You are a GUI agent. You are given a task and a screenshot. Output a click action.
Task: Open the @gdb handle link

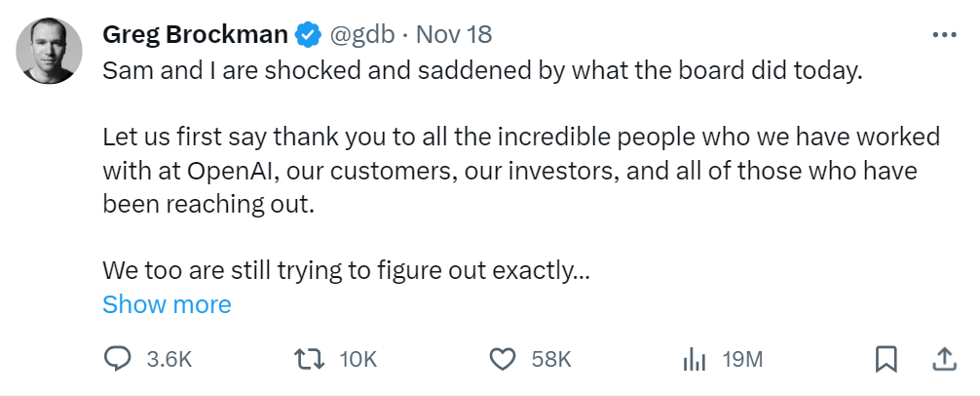tap(363, 34)
